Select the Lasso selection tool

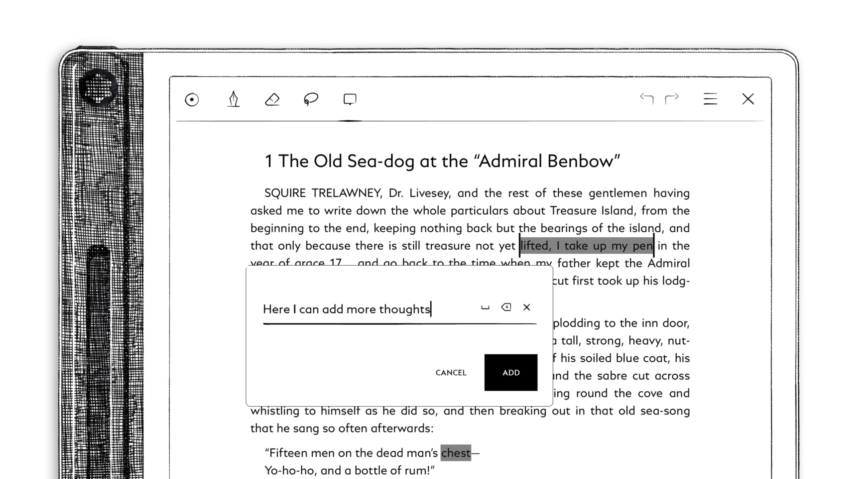tap(311, 99)
